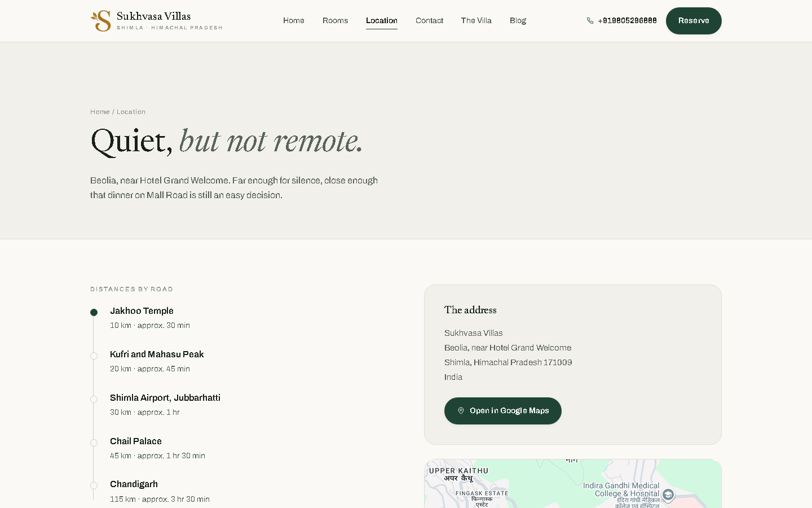Go to the Rooms page
Image resolution: width=812 pixels, height=508 pixels.
coord(335,21)
